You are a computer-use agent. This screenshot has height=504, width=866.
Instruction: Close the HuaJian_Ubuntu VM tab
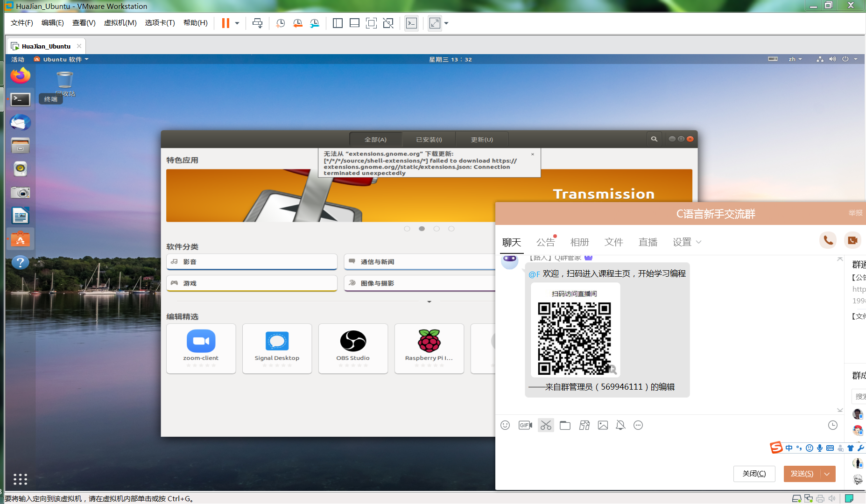coord(79,46)
